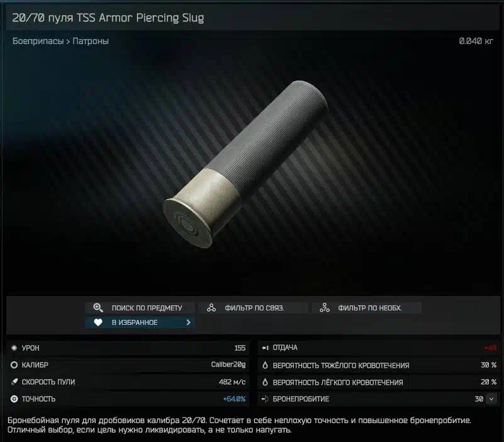Click the required-items filter icon
Image resolution: width=504 pixels, height=442 pixels.
click(325, 308)
